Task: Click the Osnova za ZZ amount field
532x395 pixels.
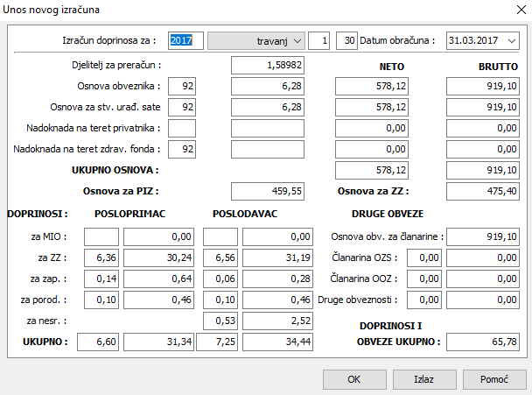Action: (x=483, y=190)
